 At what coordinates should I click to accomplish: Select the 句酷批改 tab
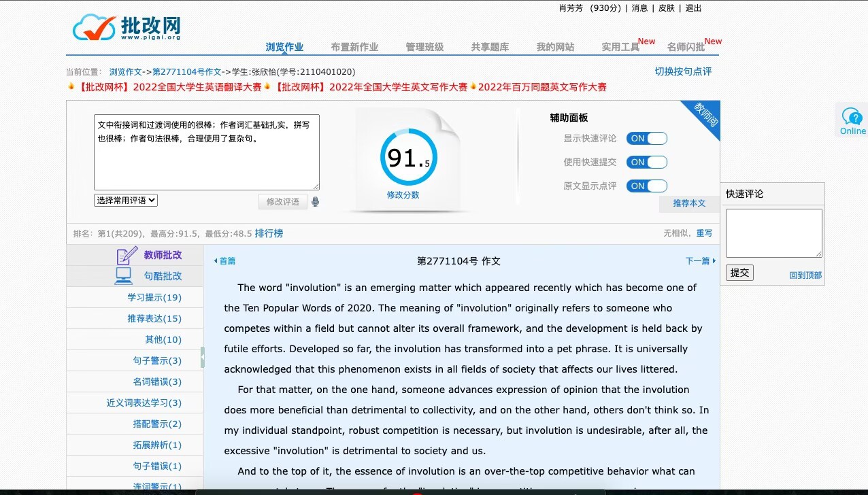pyautogui.click(x=163, y=276)
